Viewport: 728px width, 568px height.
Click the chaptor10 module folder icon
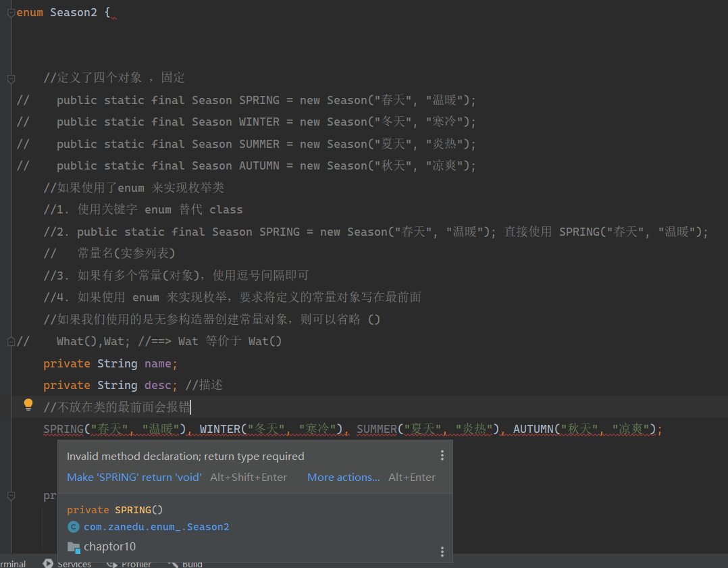[74, 547]
